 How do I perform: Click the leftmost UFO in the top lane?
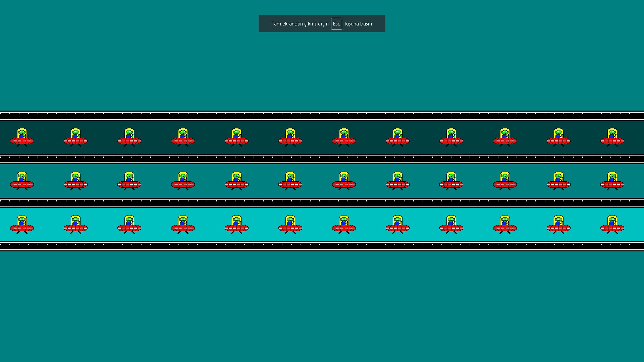(22, 137)
